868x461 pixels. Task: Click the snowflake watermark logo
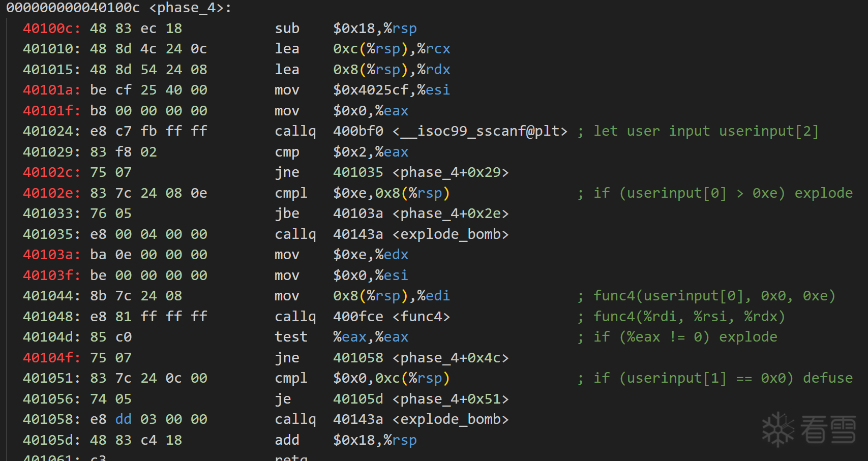click(777, 429)
